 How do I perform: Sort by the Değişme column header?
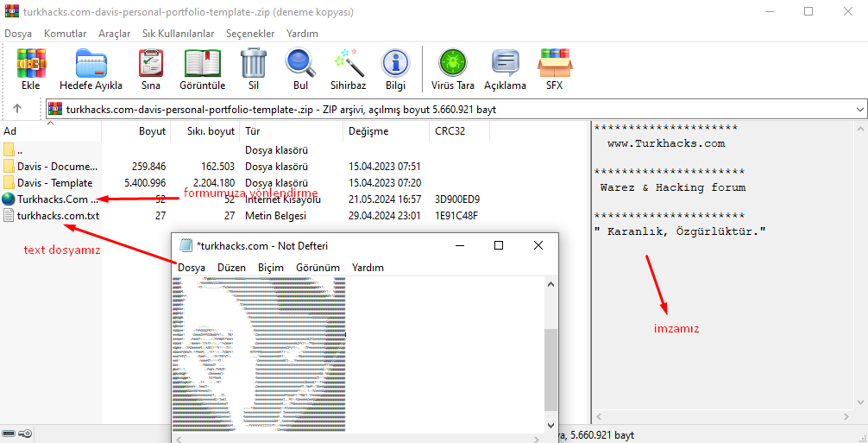pyautogui.click(x=386, y=131)
